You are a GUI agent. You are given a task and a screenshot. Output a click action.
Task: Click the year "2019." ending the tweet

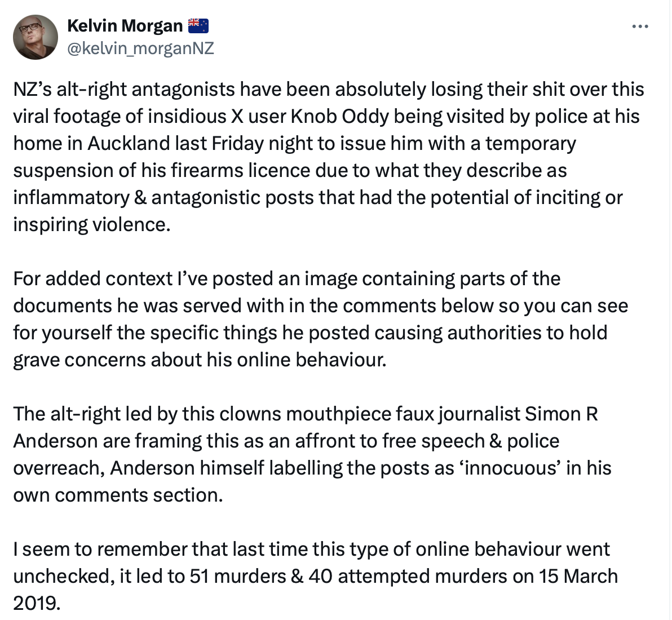pos(36,603)
